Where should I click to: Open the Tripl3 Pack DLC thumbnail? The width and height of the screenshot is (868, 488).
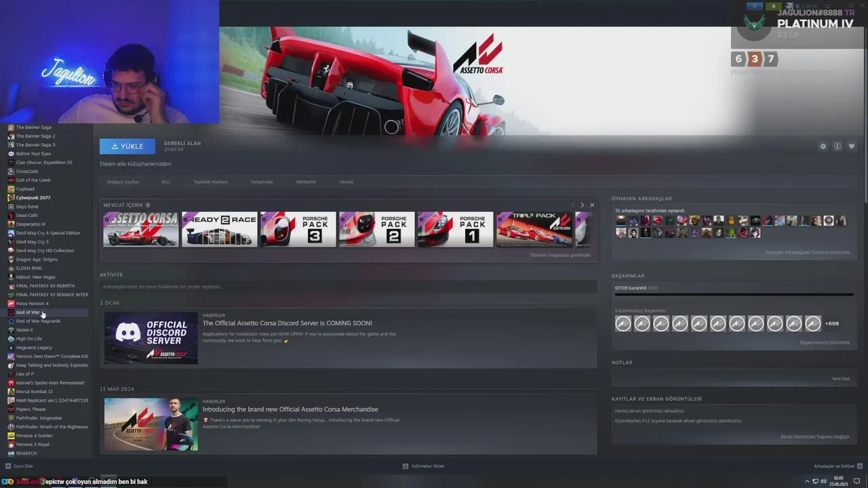pos(534,229)
